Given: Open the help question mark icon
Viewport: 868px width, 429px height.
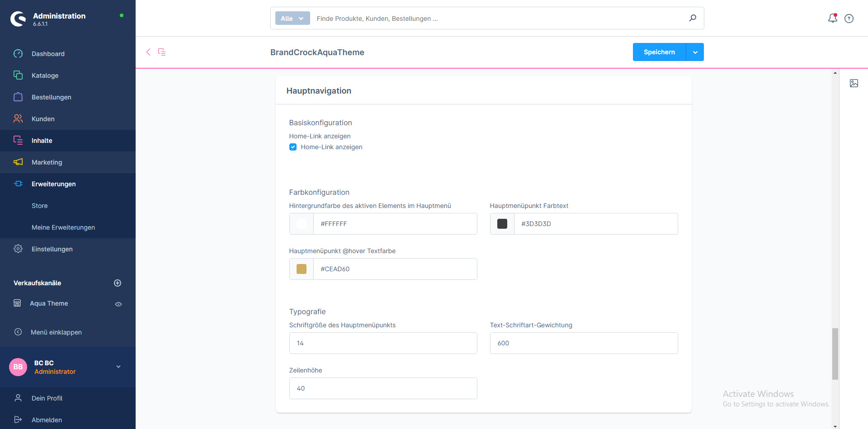Looking at the screenshot, I should (849, 19).
